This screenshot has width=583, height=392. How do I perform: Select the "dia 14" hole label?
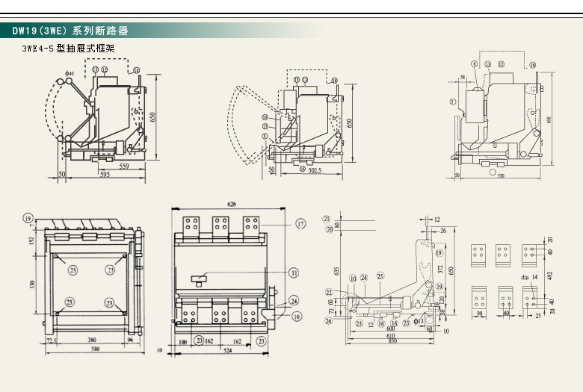pos(529,277)
